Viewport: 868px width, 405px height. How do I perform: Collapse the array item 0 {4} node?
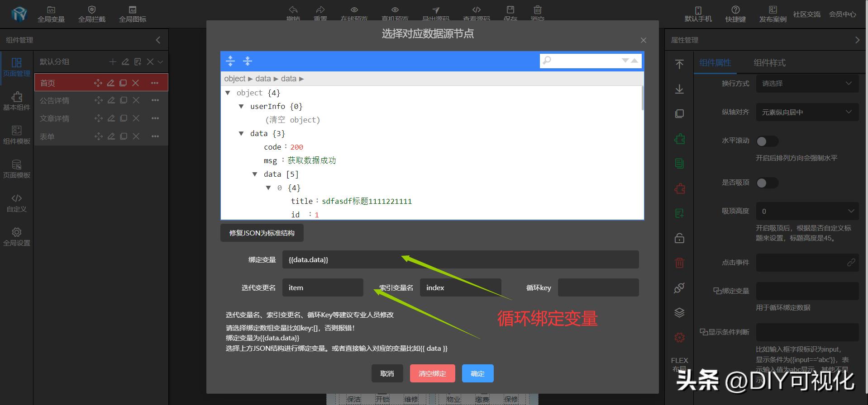(x=268, y=188)
